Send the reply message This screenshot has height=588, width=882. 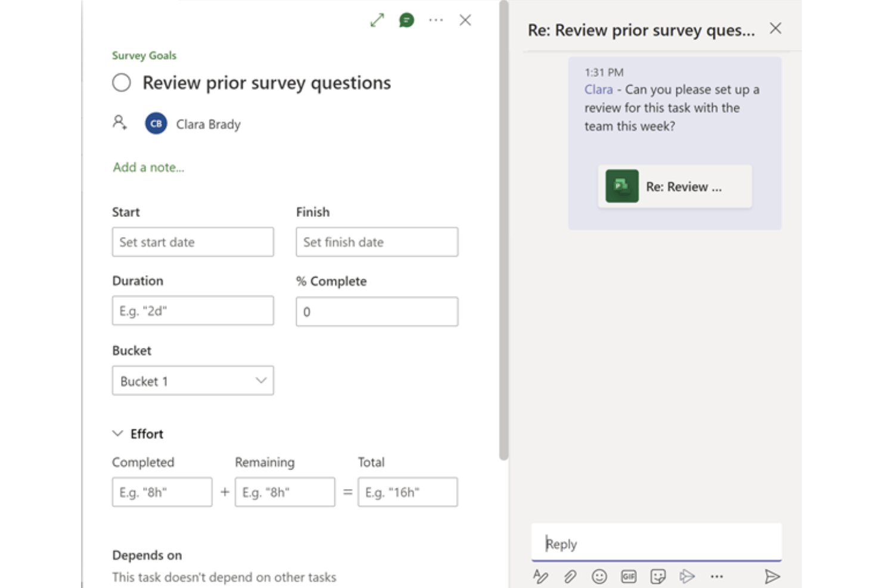[x=772, y=576]
